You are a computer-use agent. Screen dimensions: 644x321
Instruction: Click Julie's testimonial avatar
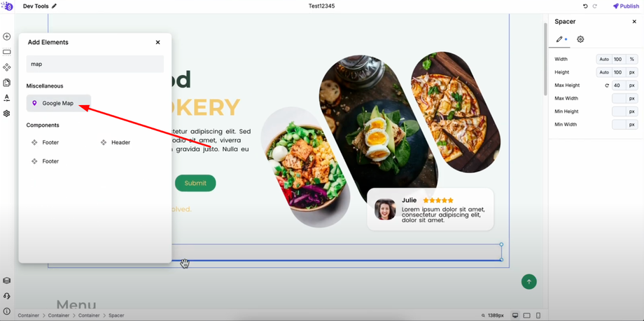click(x=385, y=210)
